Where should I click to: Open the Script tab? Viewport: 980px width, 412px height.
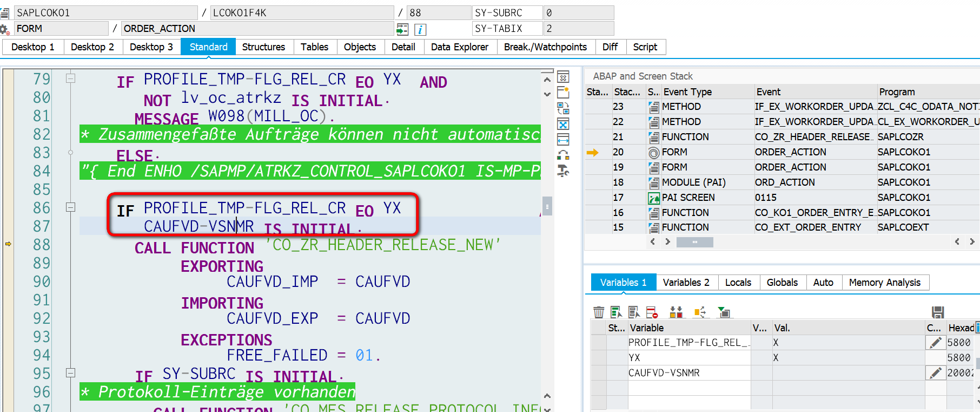(645, 47)
